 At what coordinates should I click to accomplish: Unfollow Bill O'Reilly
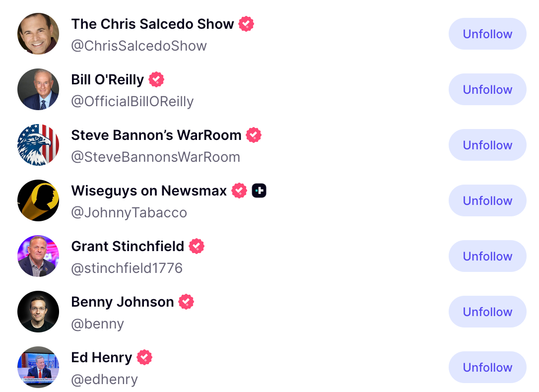pos(487,89)
